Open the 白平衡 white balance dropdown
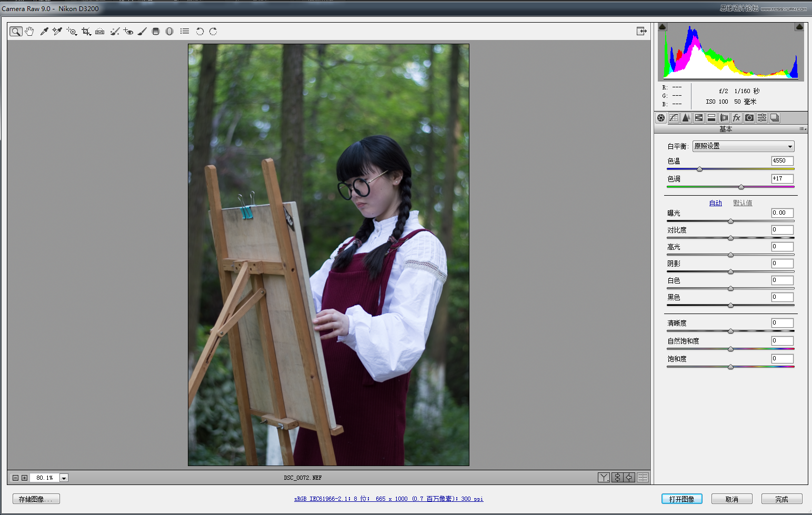The width and height of the screenshot is (812, 515). (743, 146)
